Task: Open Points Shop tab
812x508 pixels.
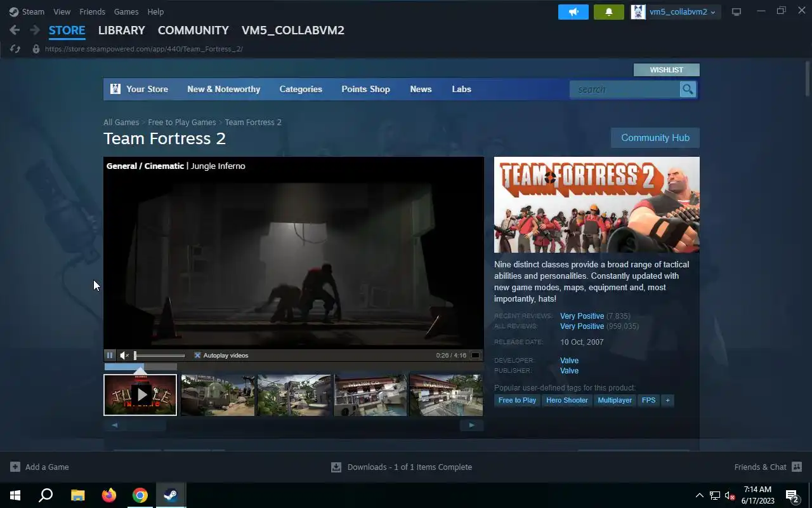Action: tap(366, 90)
